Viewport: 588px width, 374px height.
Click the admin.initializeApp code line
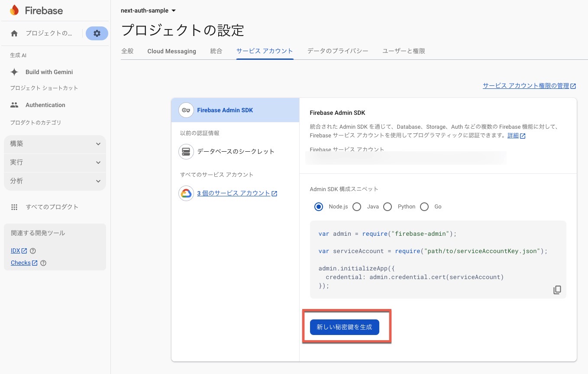pyautogui.click(x=356, y=268)
